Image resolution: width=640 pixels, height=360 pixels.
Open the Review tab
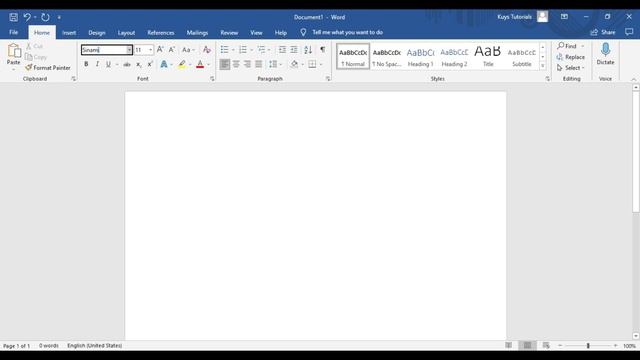pyautogui.click(x=229, y=32)
